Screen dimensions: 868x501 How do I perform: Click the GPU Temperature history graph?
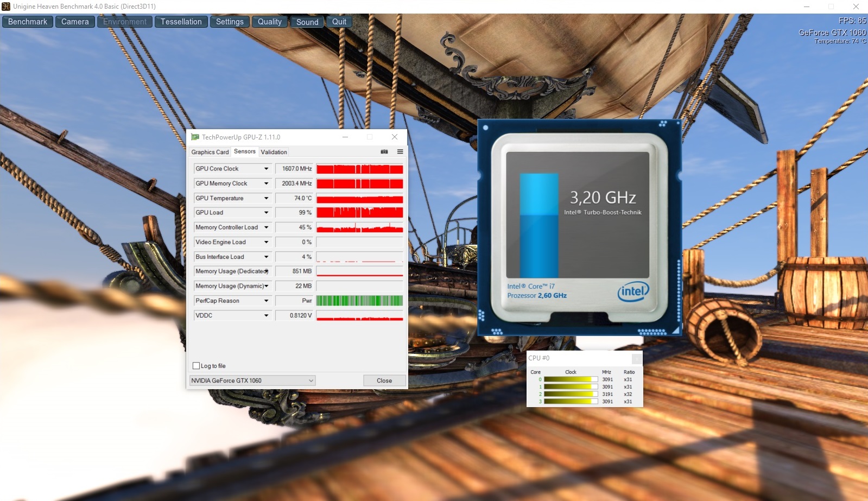(359, 198)
